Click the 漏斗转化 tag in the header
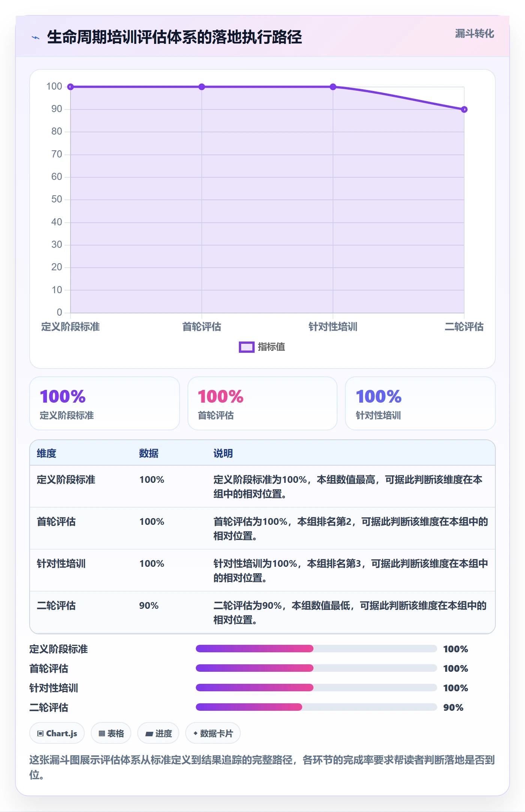The height and width of the screenshot is (812, 525). (x=474, y=34)
